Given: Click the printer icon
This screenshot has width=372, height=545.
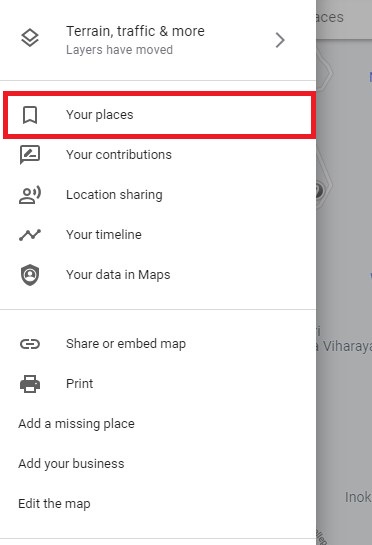Looking at the screenshot, I should pyautogui.click(x=30, y=384).
